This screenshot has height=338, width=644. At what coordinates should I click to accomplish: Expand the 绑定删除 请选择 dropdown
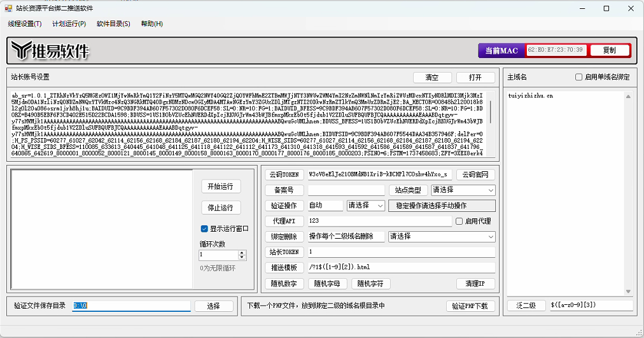click(442, 237)
